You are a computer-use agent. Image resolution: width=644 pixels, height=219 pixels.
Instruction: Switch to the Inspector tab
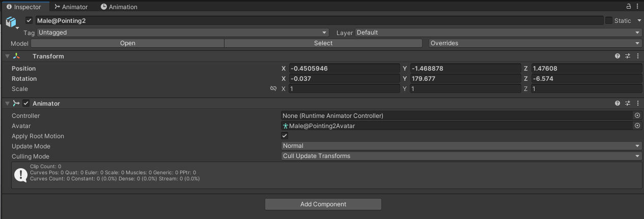point(24,7)
